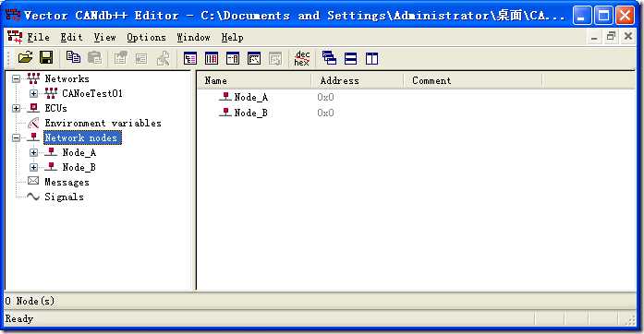Select Node_A row in the list

coord(251,97)
